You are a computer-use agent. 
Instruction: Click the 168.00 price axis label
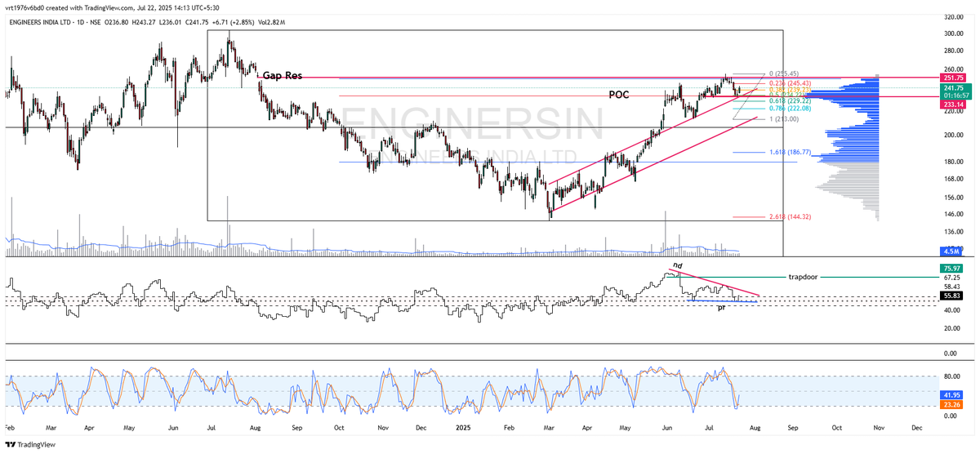pos(953,179)
